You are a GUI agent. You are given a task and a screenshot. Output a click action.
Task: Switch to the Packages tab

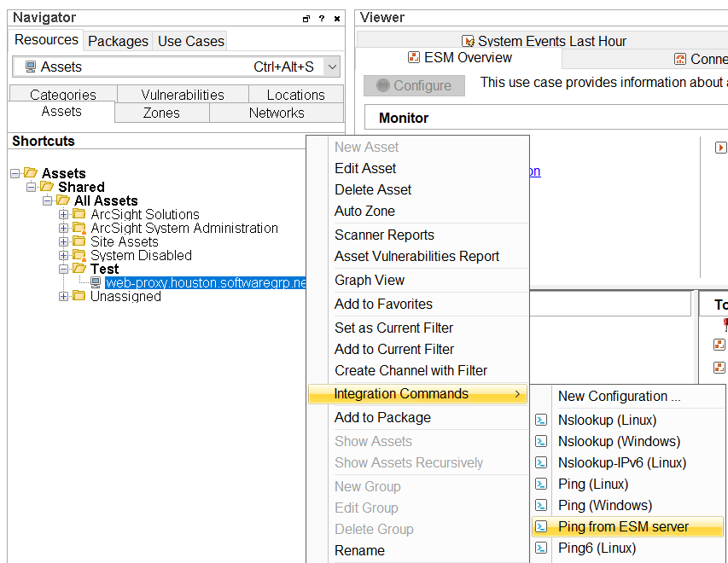[118, 40]
